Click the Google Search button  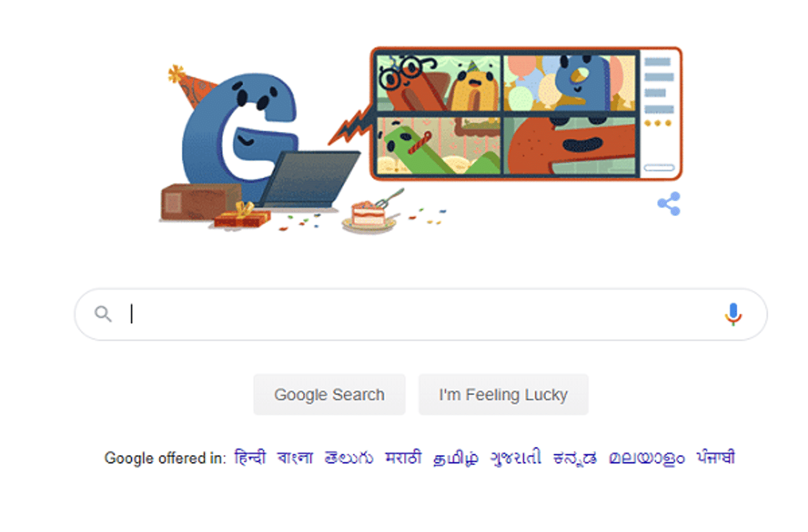[x=329, y=394]
